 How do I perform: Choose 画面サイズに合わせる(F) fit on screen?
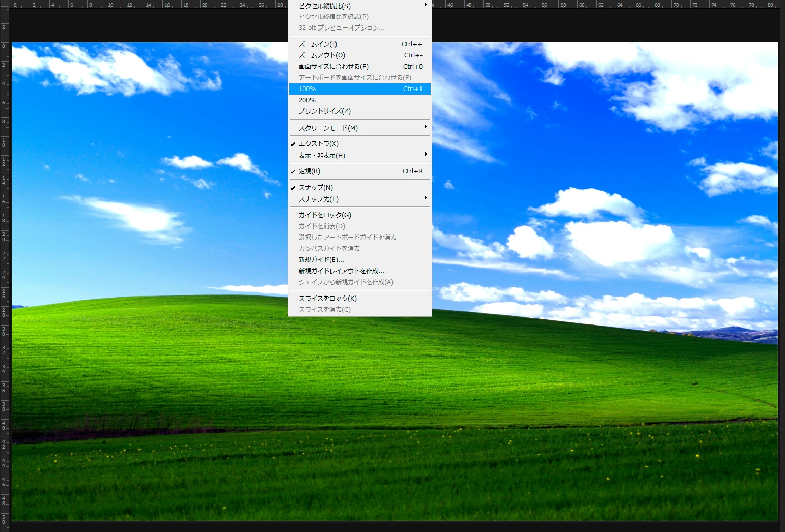360,67
